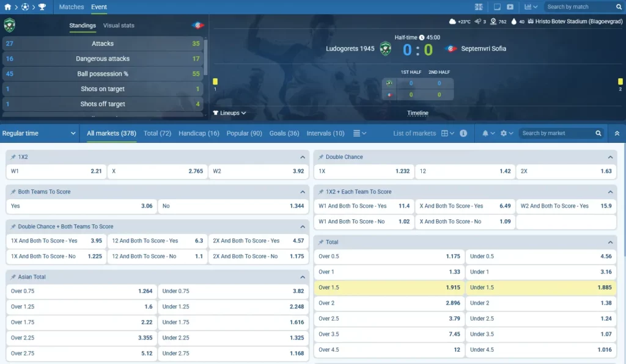Viewport: 626px width, 364px height.
Task: Collapse the Double Chance section
Action: [x=611, y=157]
